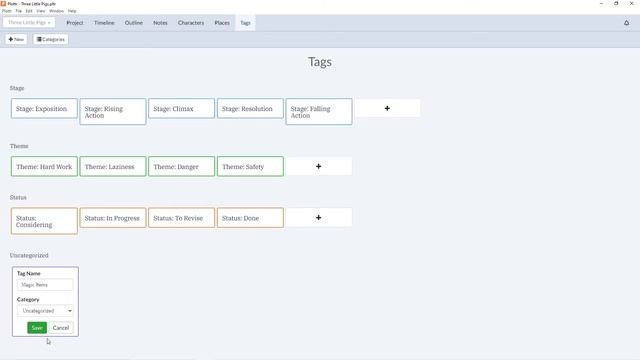This screenshot has width=640, height=360.
Task: Select the Stage: Resolution tag card
Action: 250,109
